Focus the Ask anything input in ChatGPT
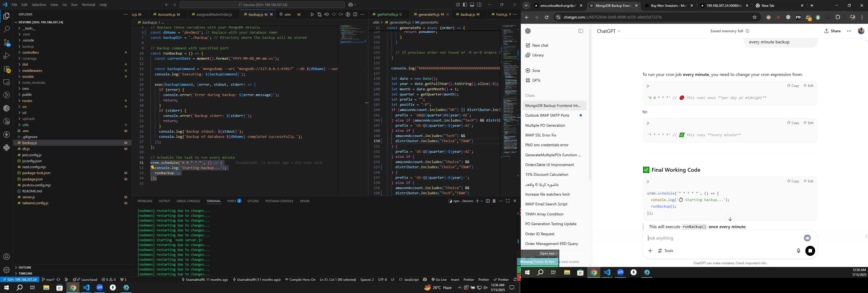The image size is (868, 293). click(x=723, y=238)
